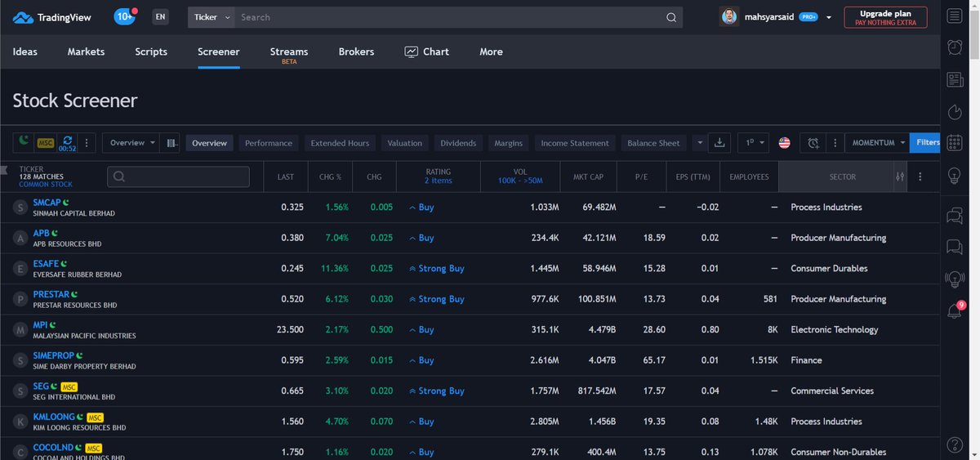Switch to the Performance tab
This screenshot has width=980, height=460.
tap(269, 143)
